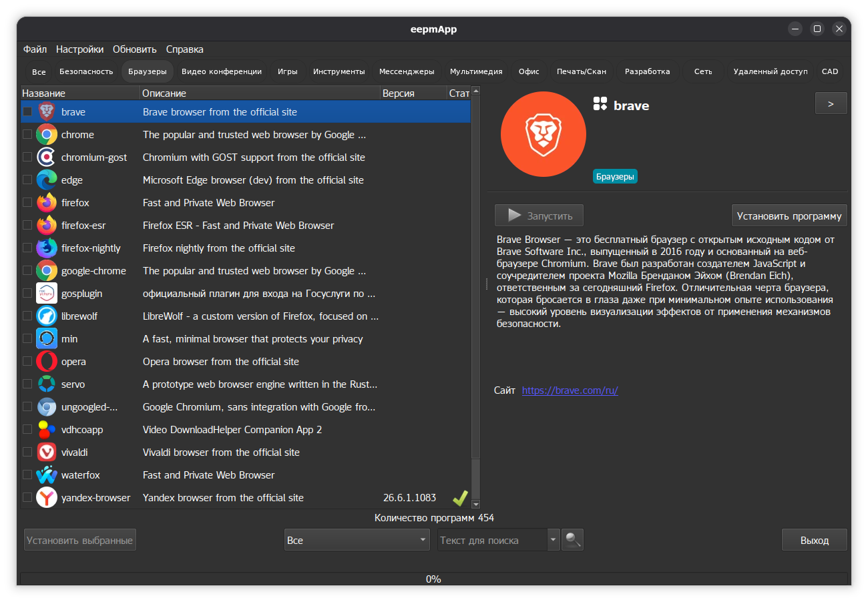Click 'Количество программ 454' label

pyautogui.click(x=434, y=518)
